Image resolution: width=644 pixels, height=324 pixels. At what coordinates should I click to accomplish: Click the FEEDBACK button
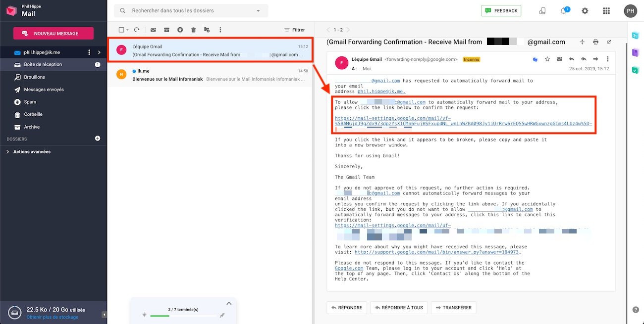pos(501,10)
